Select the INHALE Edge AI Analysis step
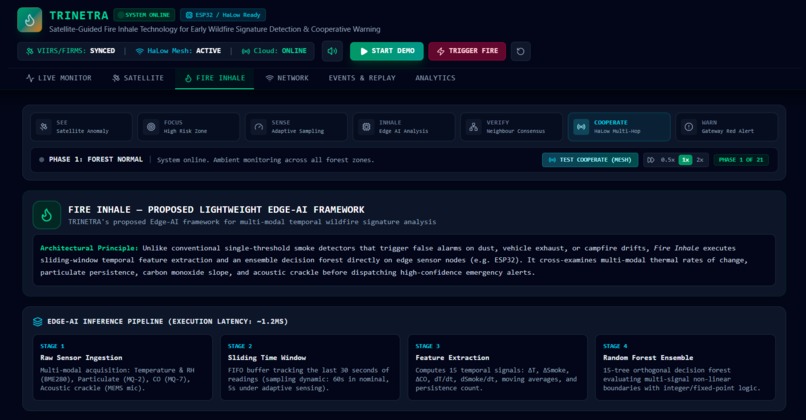 [x=404, y=126]
